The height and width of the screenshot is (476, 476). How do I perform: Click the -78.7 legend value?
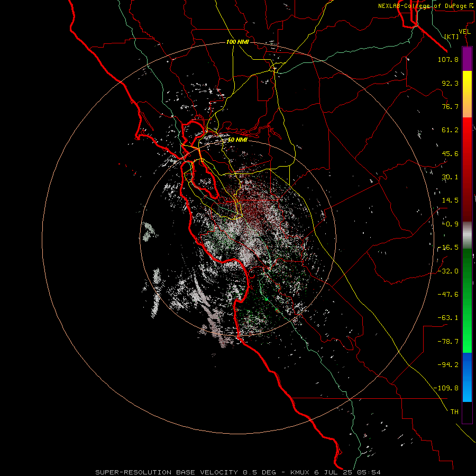[x=448, y=342]
